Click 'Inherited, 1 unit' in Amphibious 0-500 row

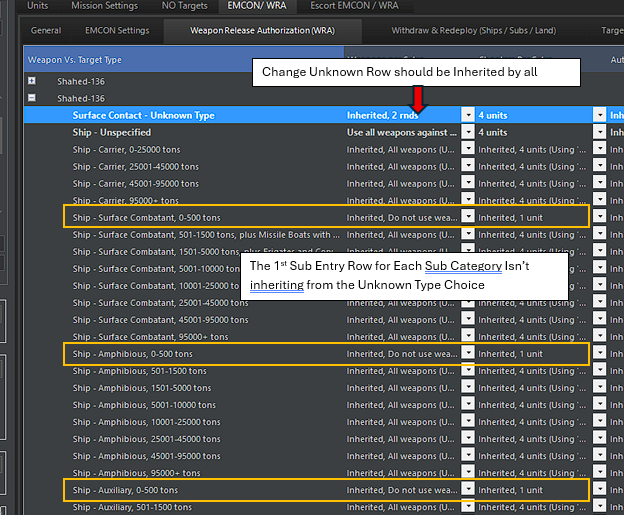510,354
